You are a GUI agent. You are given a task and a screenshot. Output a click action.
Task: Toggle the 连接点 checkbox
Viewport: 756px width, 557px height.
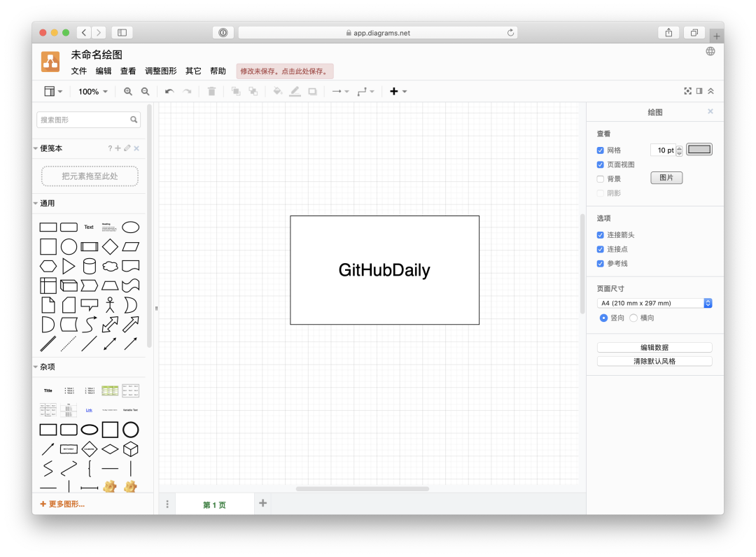601,250
